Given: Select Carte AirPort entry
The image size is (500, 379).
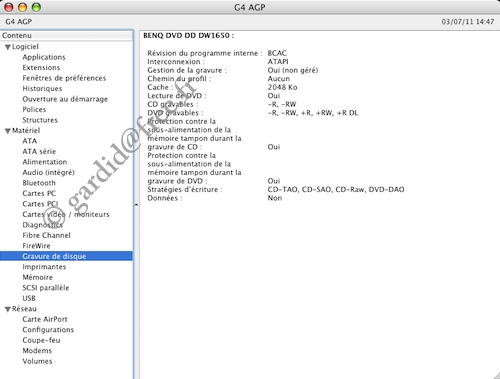Looking at the screenshot, I should (45, 319).
